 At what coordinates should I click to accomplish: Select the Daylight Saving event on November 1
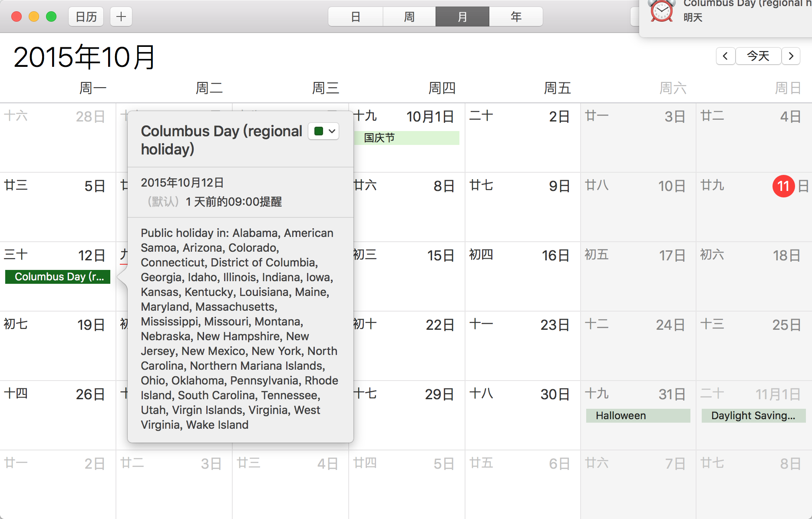coord(753,416)
